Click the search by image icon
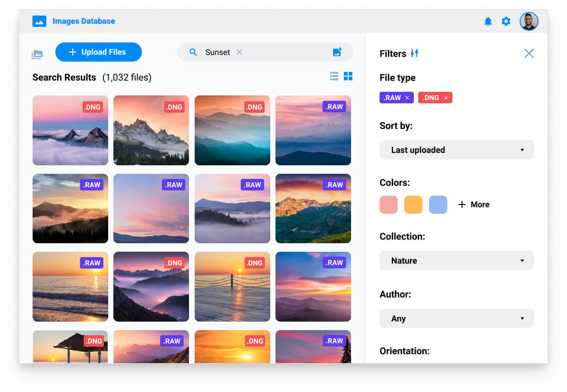567x392 pixels. (337, 52)
